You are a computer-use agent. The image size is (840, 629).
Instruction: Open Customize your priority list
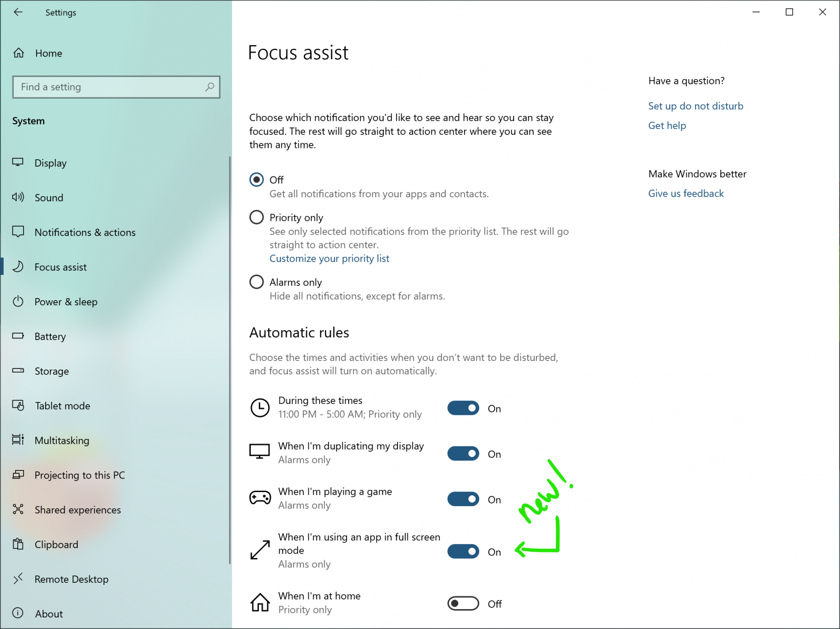point(329,258)
